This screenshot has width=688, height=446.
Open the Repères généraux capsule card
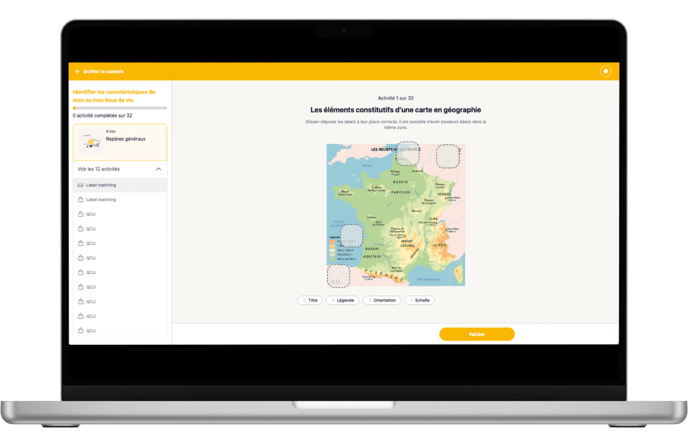pos(120,142)
